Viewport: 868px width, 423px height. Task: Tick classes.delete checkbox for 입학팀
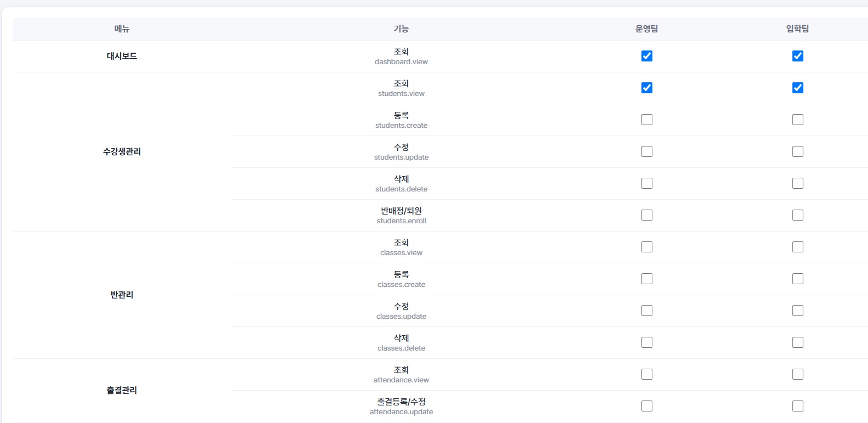798,342
